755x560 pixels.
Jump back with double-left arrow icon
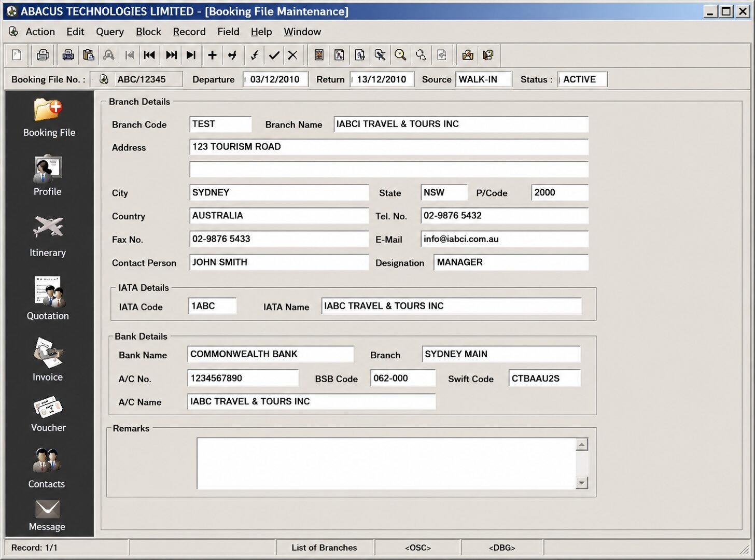coord(149,55)
